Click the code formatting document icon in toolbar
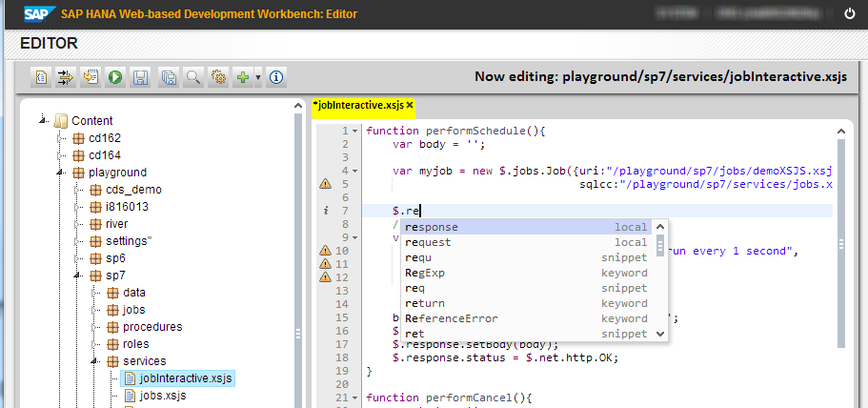 pyautogui.click(x=40, y=77)
